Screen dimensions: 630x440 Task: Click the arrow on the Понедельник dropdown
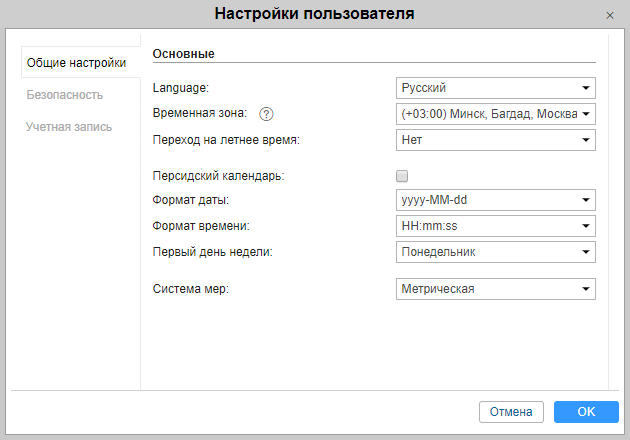(x=586, y=252)
